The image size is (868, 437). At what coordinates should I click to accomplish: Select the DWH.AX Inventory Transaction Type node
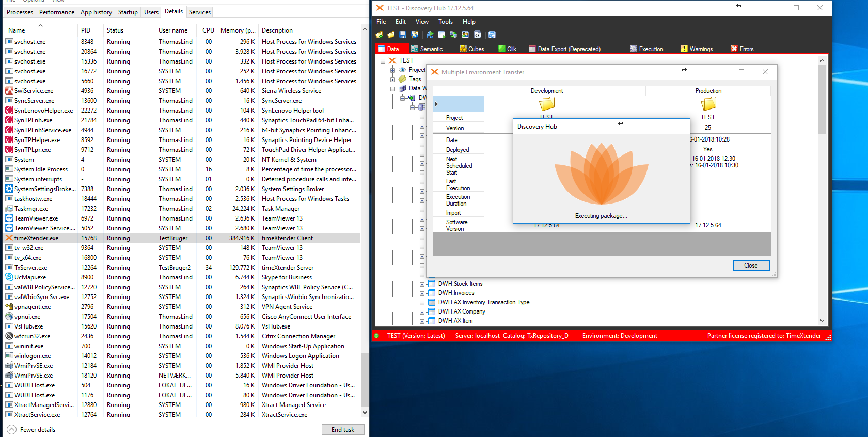point(484,302)
